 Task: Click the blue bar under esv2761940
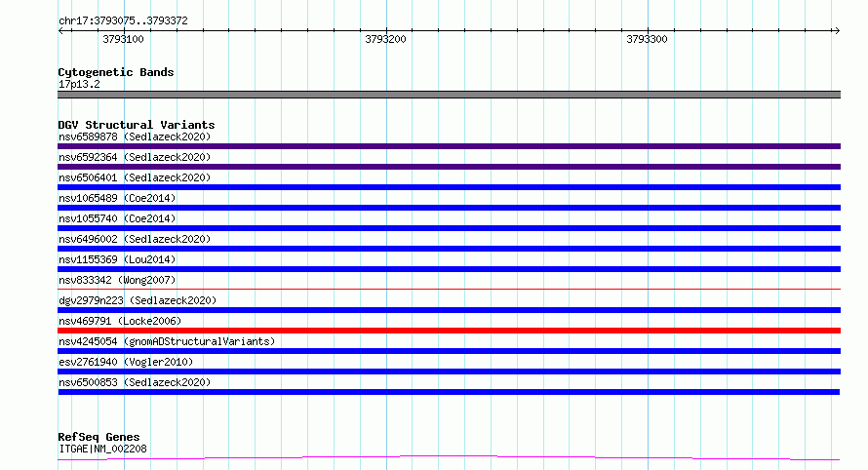449,372
